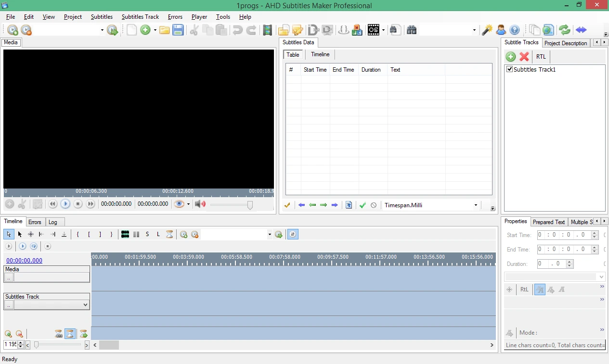Viewport: 609px width, 364px height.
Task: Expand the Timespan.Milli format dropdown
Action: (x=476, y=205)
